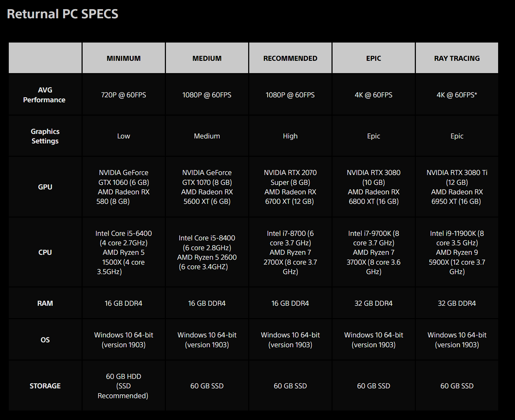Click the EPIC column header
The width and height of the screenshot is (515, 420).
373,58
